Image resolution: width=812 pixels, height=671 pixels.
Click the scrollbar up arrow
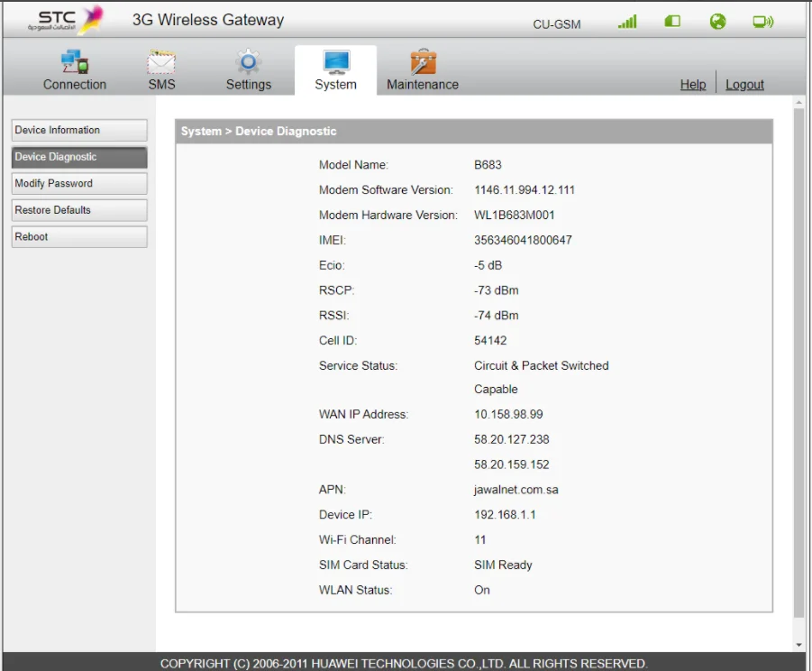pos(798,103)
